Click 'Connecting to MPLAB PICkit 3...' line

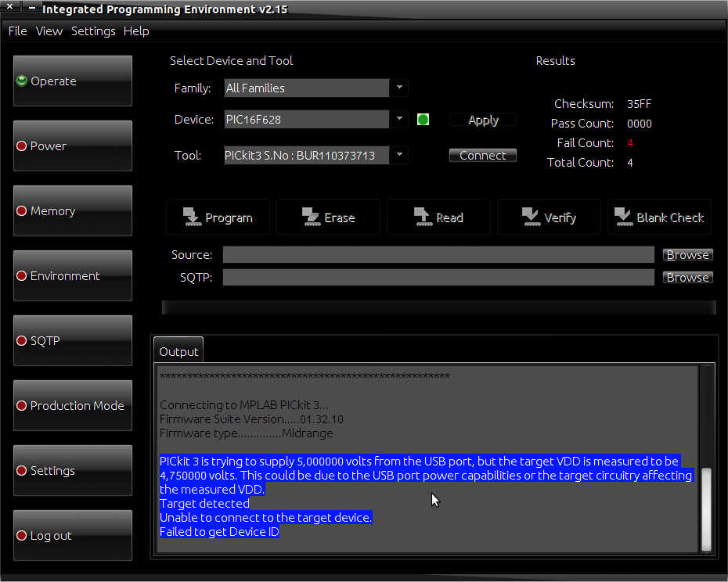tap(243, 404)
